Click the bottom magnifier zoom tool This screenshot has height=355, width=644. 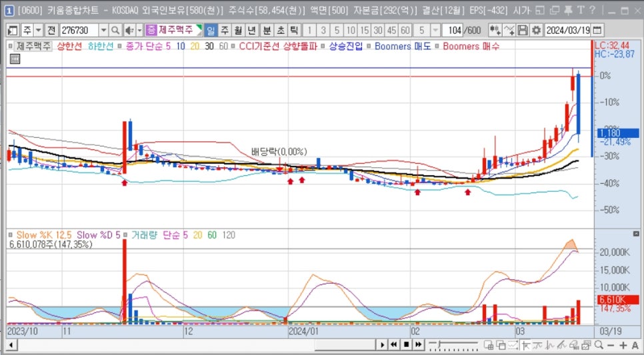pyautogui.click(x=599, y=345)
